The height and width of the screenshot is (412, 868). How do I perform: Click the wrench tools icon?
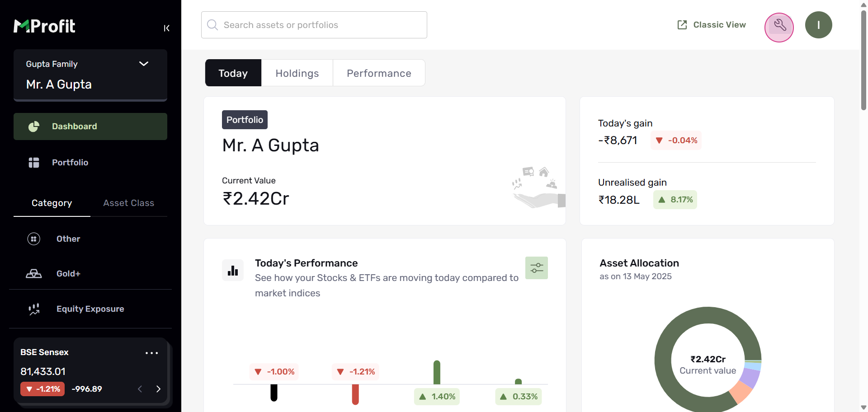point(779,25)
